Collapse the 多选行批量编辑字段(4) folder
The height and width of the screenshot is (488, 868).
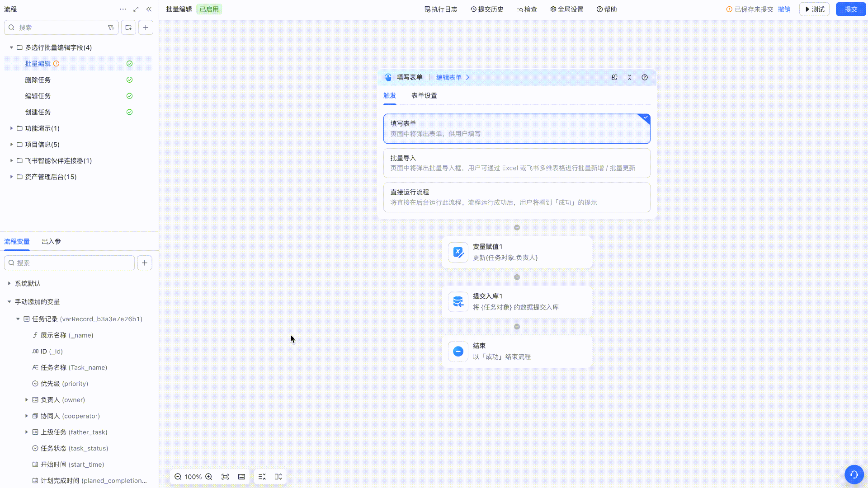(x=11, y=47)
